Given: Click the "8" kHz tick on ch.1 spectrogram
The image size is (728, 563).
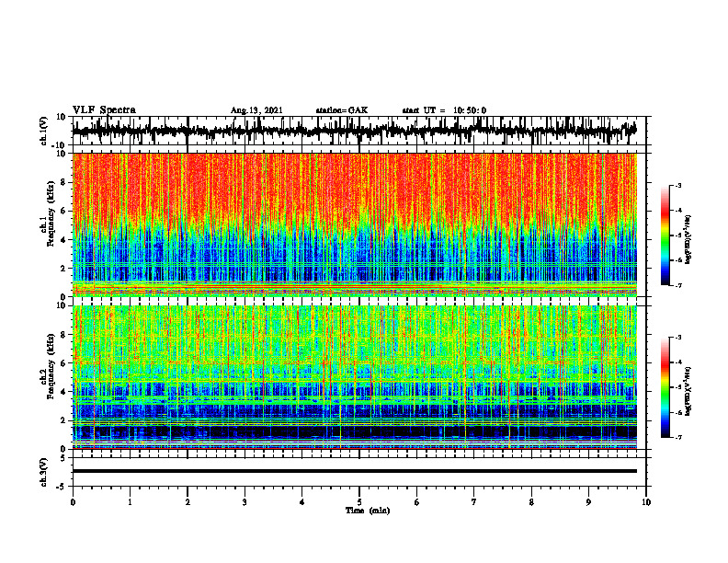Looking at the screenshot, I should [x=63, y=182].
